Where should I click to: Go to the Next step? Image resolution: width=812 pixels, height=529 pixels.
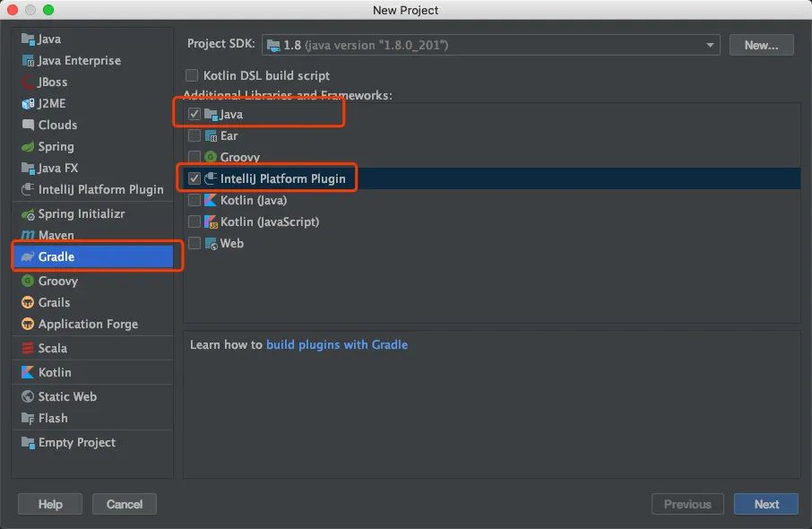tap(766, 504)
